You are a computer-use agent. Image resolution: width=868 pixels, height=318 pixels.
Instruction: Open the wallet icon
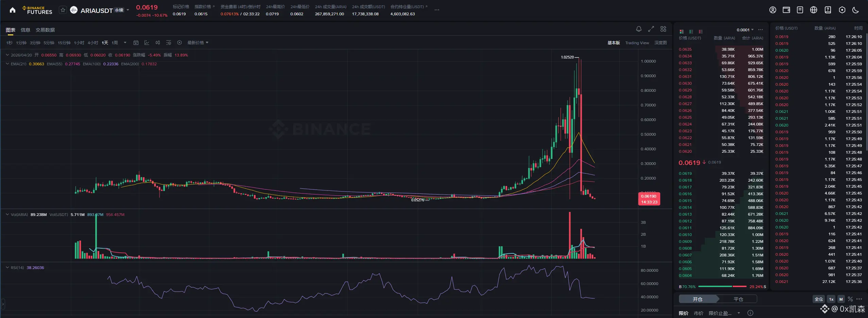pos(786,10)
